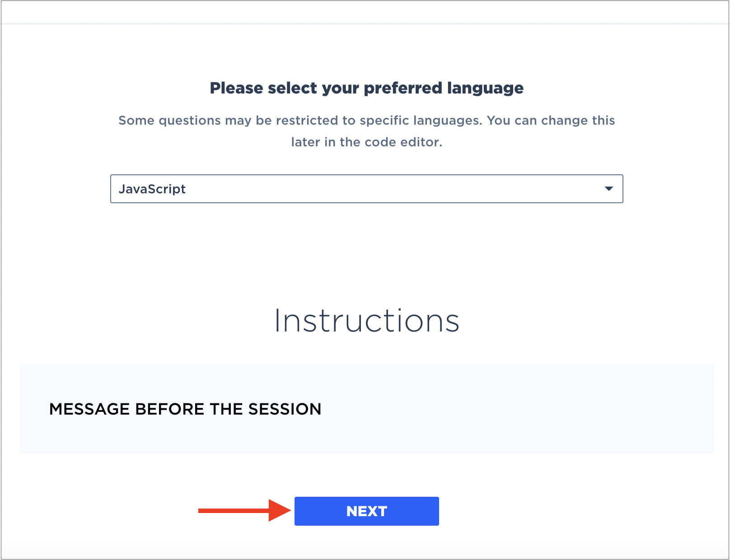Select the JavaScript text in language selector

[x=152, y=189]
